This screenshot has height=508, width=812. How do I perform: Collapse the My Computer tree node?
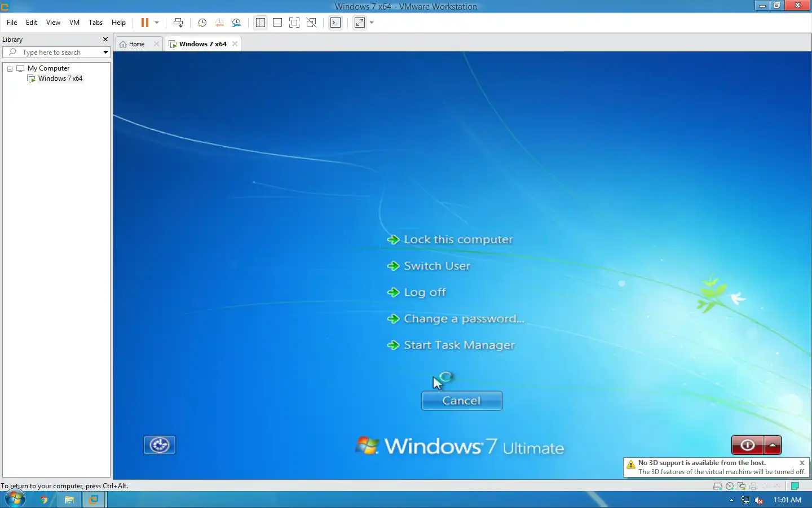pyautogui.click(x=10, y=68)
